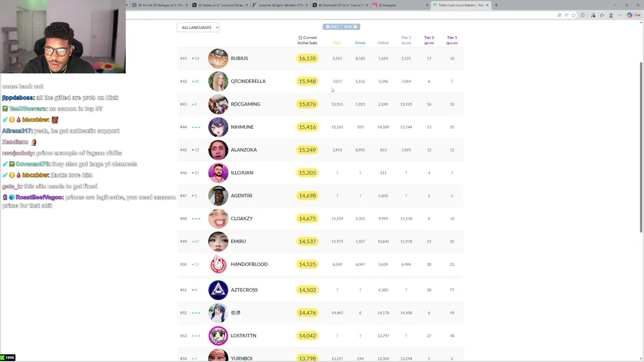Sort by Prime column header
644x362 pixels.
(x=360, y=43)
